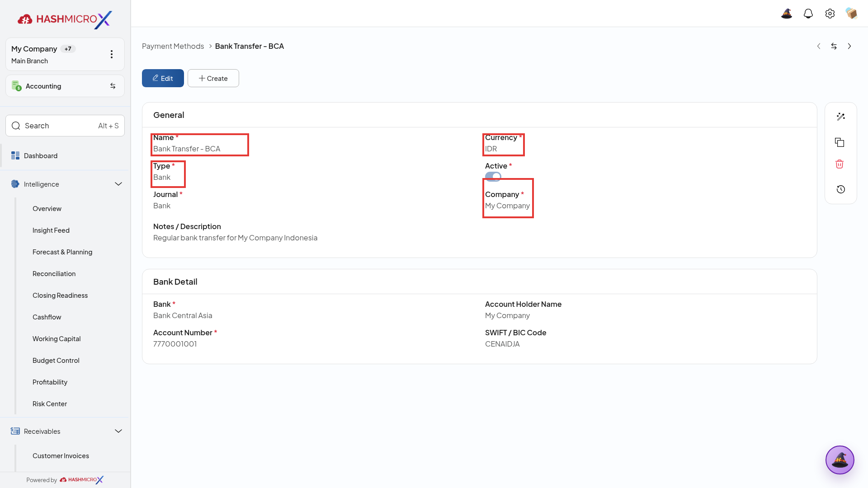This screenshot has height=488, width=868.
Task: Click the account number 7770001001
Action: 175,344
